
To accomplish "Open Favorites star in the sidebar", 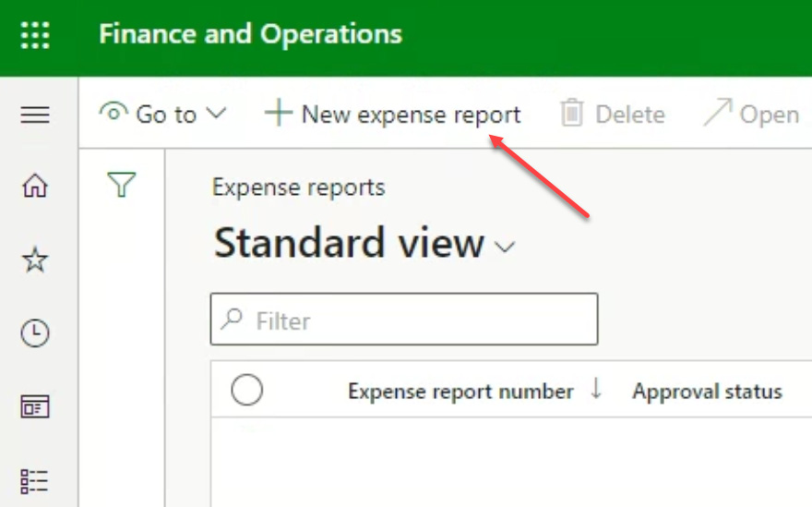I will [35, 260].
